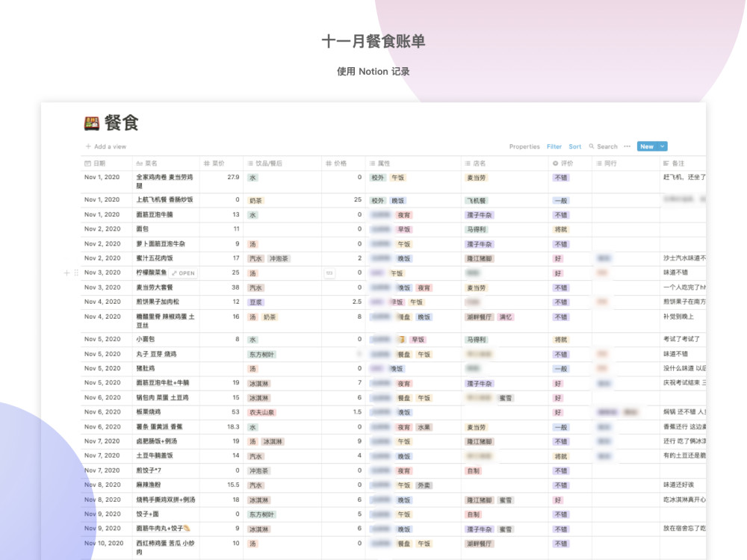Click the 猪肚鸡 dish name

tap(146, 369)
